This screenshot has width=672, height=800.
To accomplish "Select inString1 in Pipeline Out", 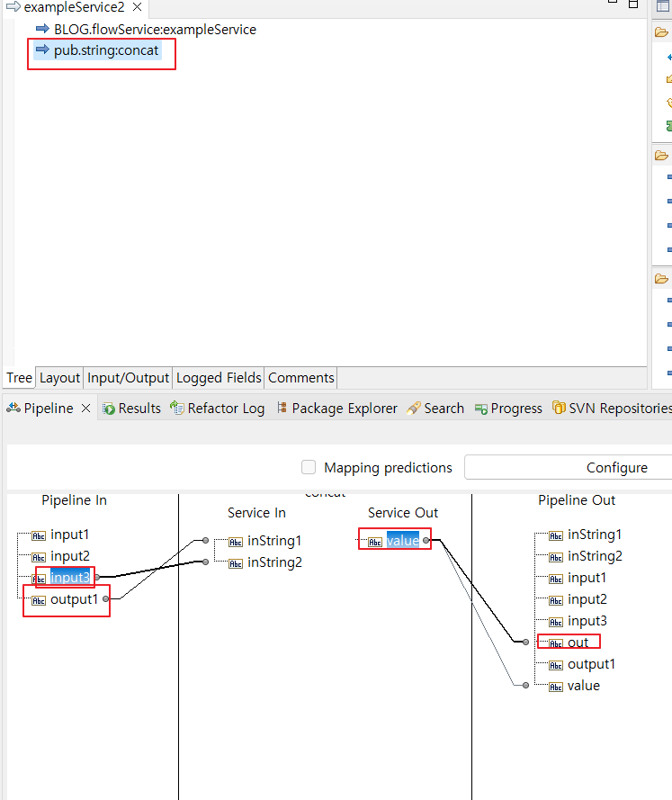I will 595,535.
